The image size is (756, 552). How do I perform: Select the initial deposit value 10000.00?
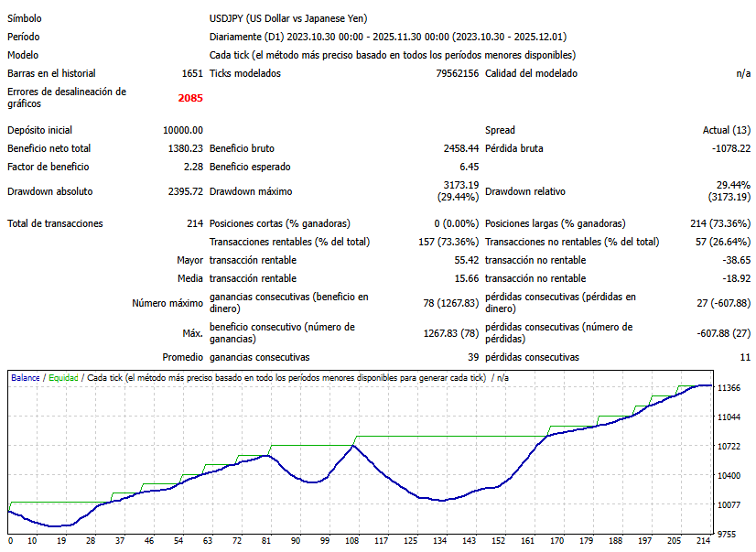coord(183,130)
